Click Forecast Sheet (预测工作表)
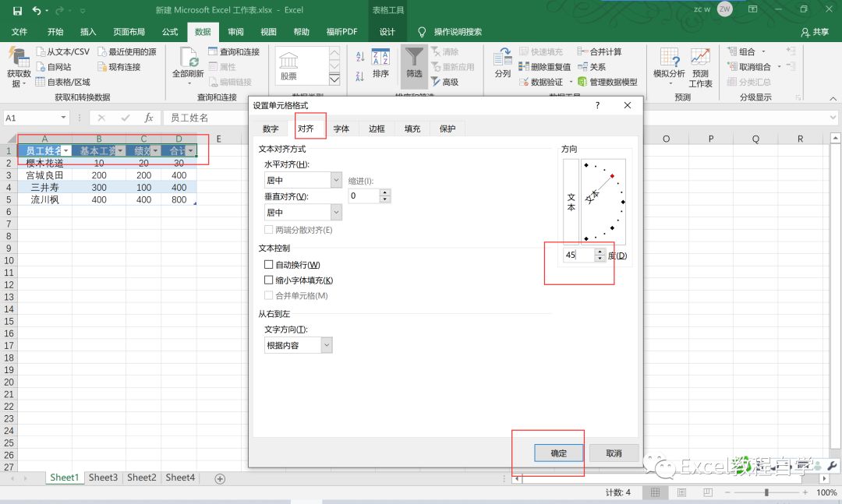The image size is (842, 504). pyautogui.click(x=700, y=68)
